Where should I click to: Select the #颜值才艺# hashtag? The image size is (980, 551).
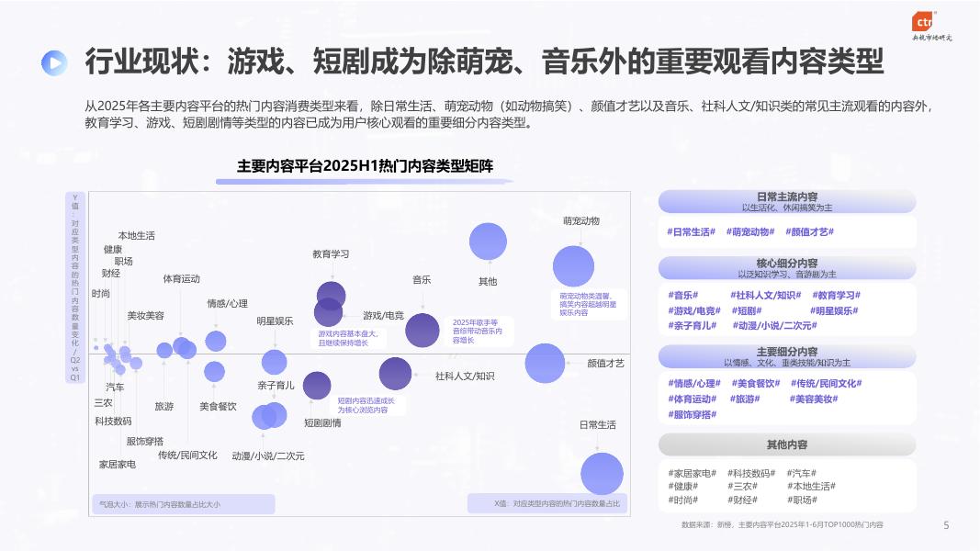(809, 231)
